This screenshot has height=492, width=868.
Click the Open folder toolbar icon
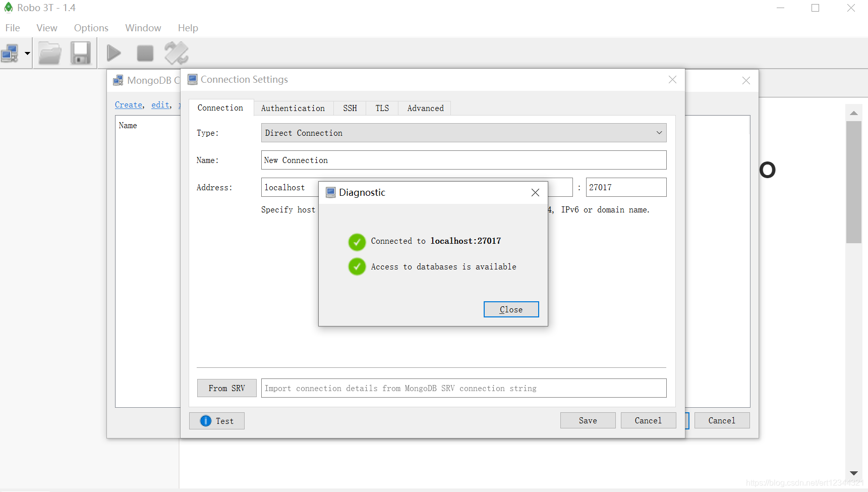[50, 53]
